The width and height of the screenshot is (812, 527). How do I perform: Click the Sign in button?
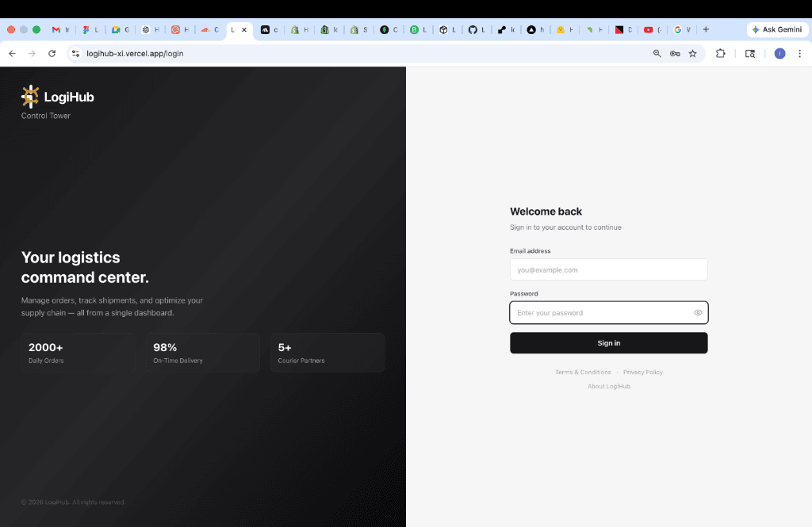click(608, 343)
